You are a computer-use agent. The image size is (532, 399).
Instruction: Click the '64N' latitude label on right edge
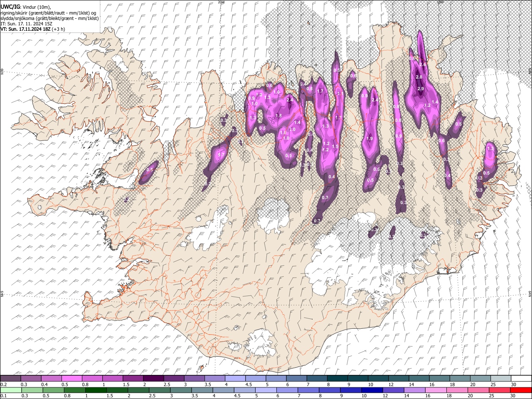pos(530,293)
